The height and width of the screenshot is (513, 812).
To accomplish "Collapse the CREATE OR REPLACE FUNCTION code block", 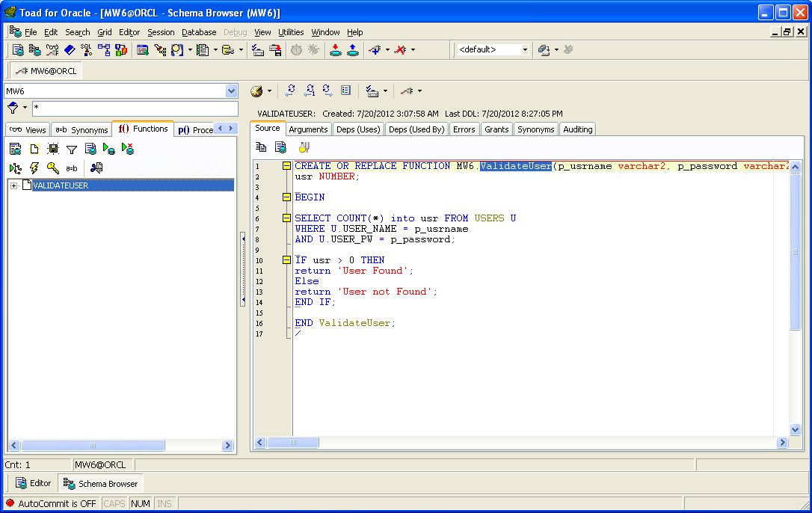I will point(286,166).
